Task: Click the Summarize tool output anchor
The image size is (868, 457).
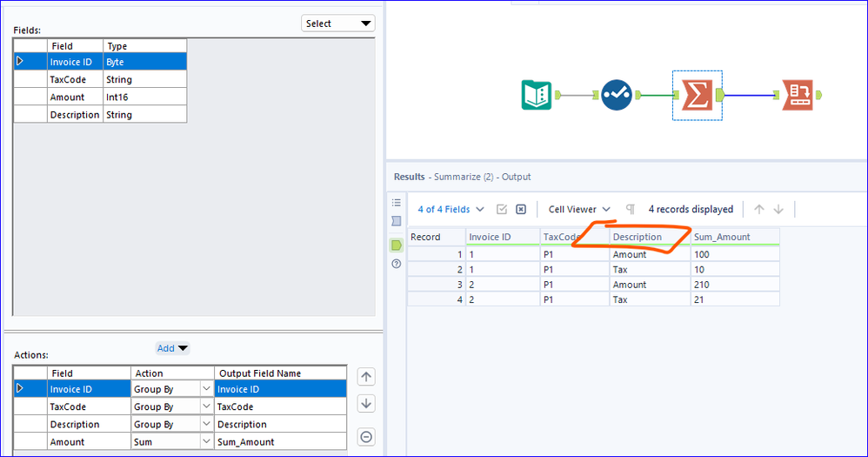Action: (x=719, y=95)
